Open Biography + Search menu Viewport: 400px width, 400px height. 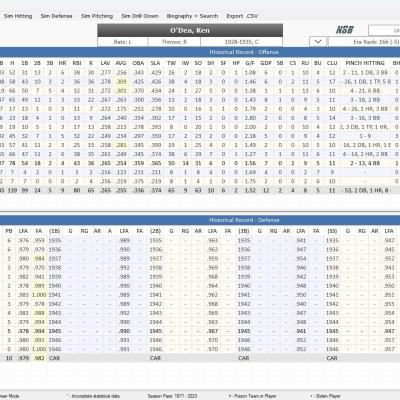[192, 16]
